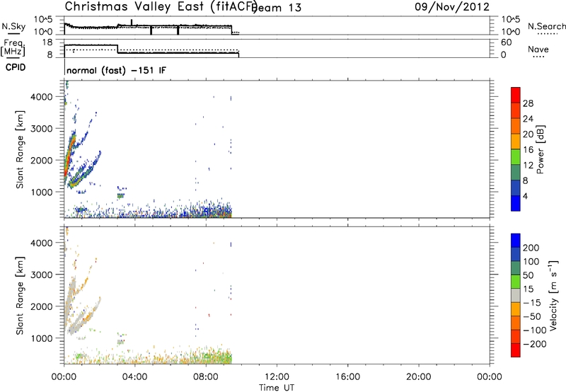Click the 16:00 time tick label

click(x=347, y=377)
